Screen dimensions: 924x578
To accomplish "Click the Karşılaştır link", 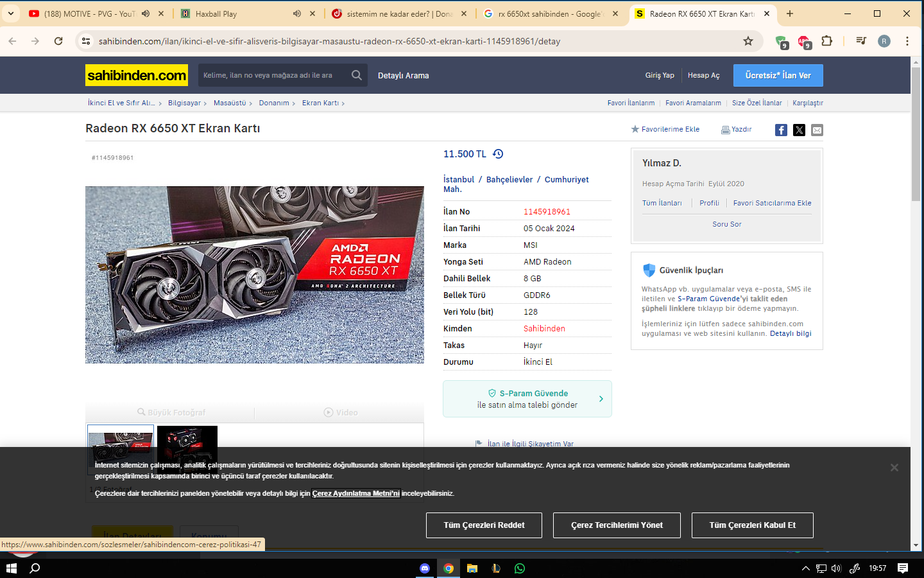I will (808, 103).
